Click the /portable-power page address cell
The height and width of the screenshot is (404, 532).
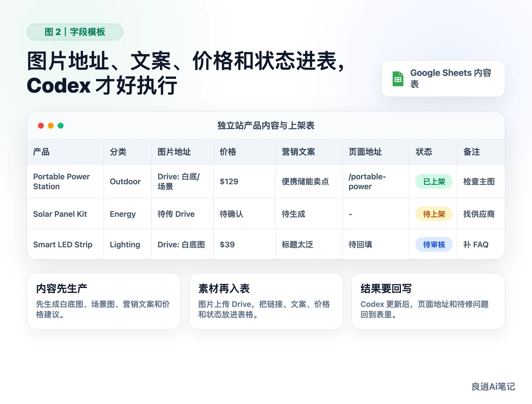coord(376,182)
